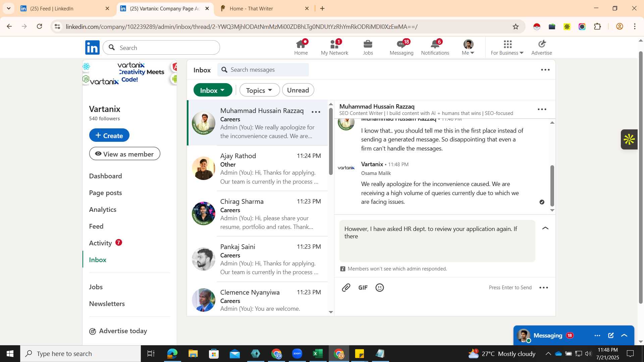Image resolution: width=644 pixels, height=362 pixels.
Task: Open send options three dots beside Press Enter to Send
Action: tap(544, 288)
